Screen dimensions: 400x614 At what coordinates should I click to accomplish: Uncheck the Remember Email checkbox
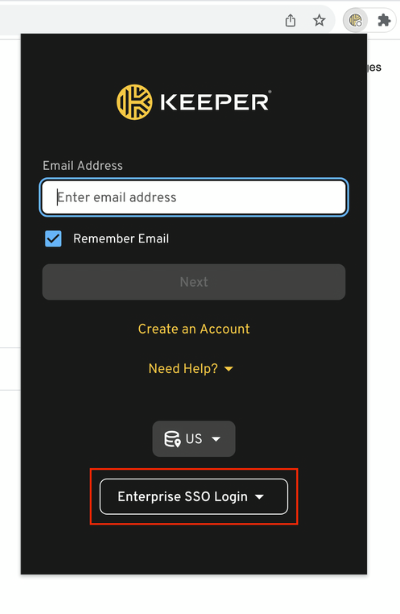(53, 238)
